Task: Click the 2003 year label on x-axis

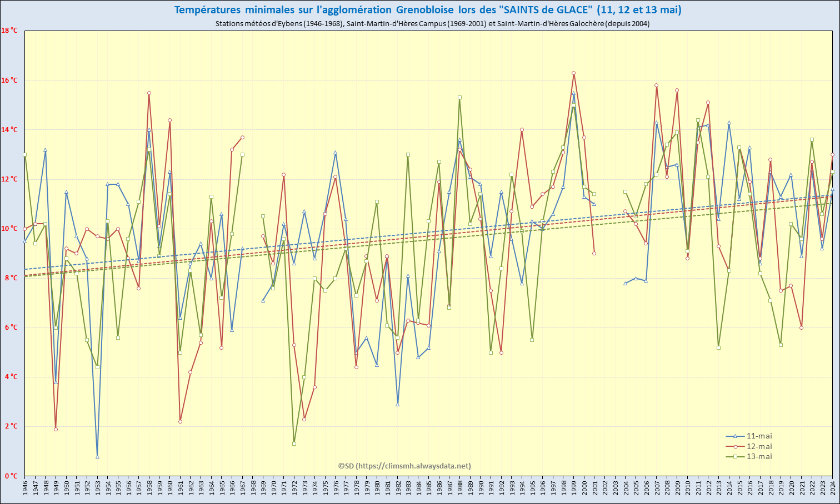Action: tap(615, 488)
